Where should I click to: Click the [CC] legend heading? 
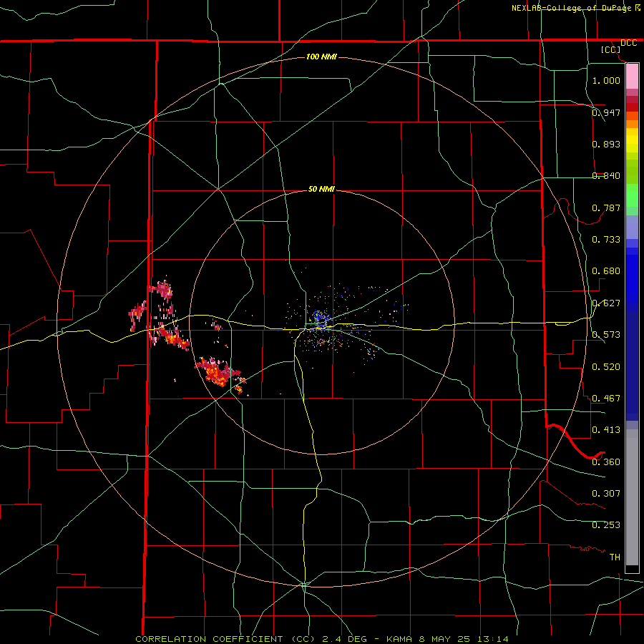[x=611, y=49]
